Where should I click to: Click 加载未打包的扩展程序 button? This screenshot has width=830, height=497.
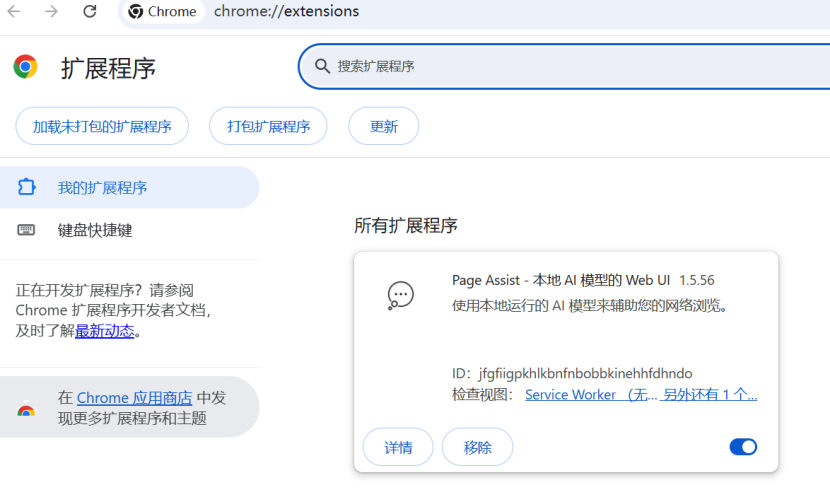tap(102, 126)
